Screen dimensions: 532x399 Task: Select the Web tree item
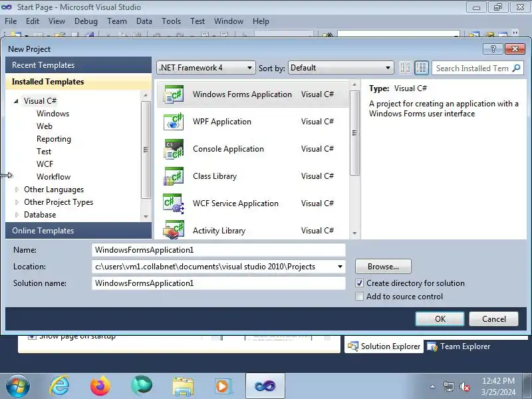[x=45, y=126]
